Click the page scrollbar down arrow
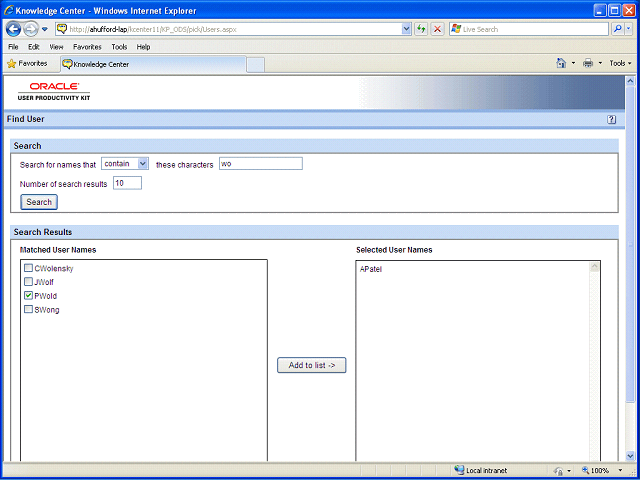This screenshot has height=480, width=640. (x=630, y=456)
